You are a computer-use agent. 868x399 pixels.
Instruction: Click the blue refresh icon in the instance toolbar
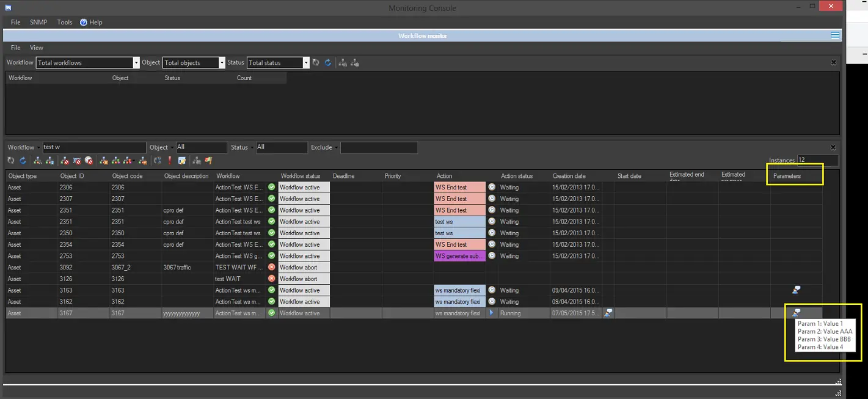click(x=23, y=161)
